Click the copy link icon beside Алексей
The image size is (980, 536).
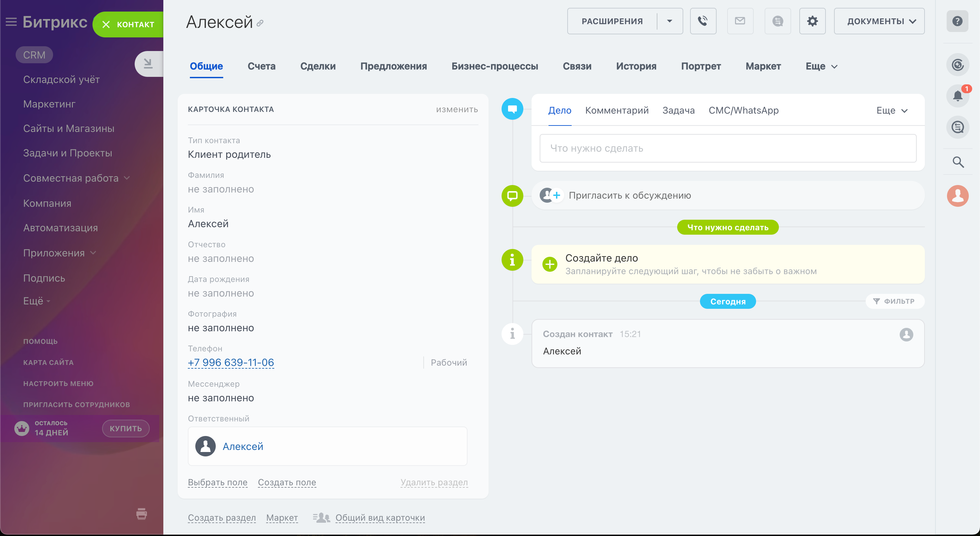pos(260,23)
